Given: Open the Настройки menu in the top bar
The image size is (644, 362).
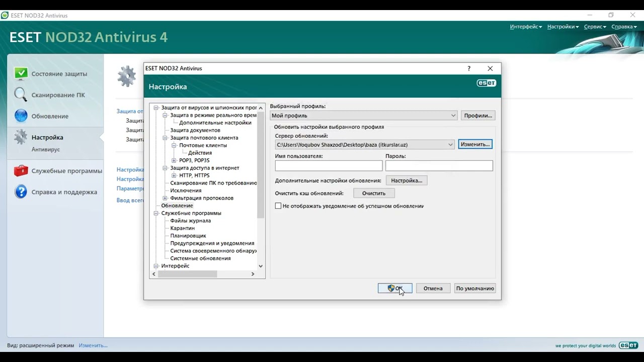Looking at the screenshot, I should 563,27.
